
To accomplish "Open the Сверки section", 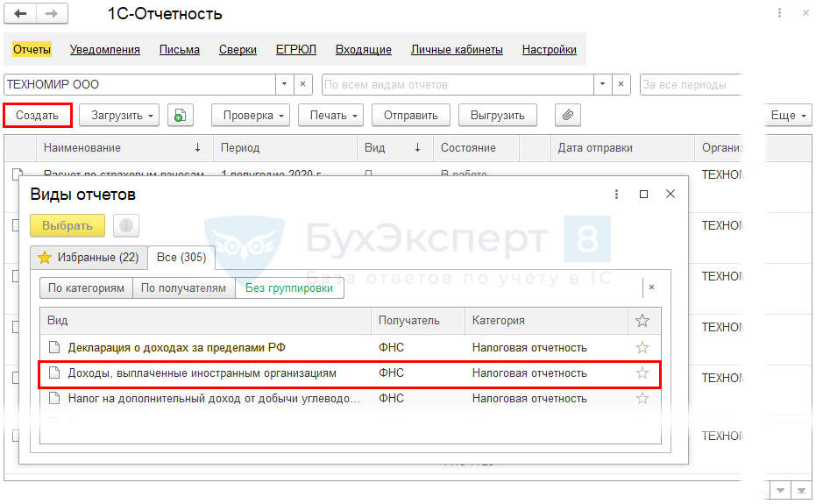I will (238, 49).
